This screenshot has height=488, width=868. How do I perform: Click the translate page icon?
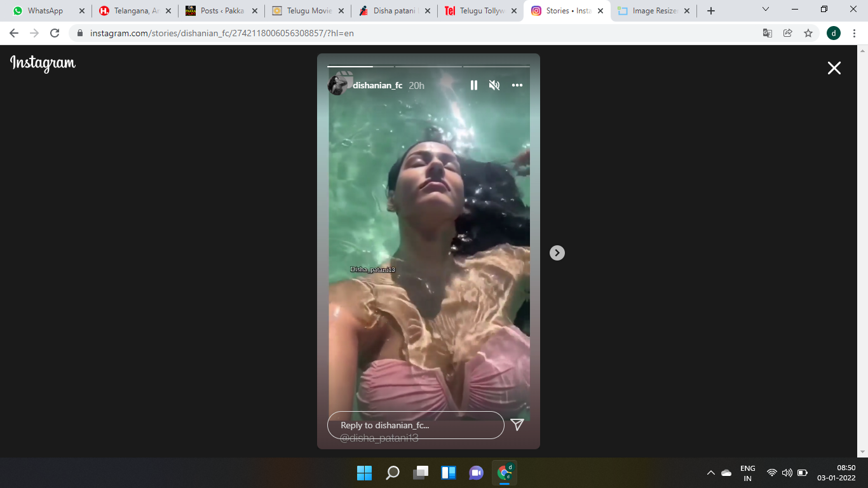(768, 33)
